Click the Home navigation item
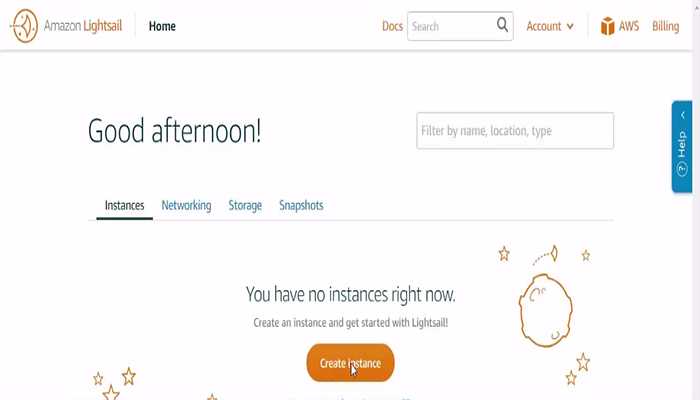The width and height of the screenshot is (700, 400). coord(162,26)
